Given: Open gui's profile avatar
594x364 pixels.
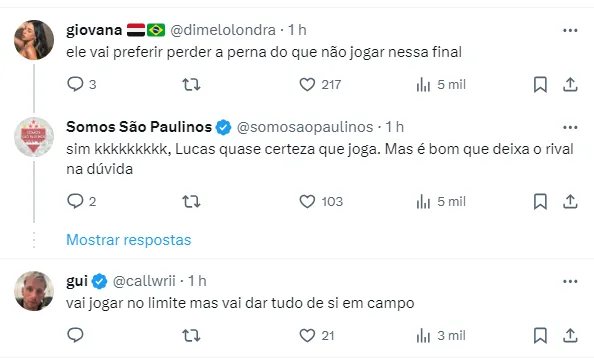Looking at the screenshot, I should pyautogui.click(x=34, y=291).
